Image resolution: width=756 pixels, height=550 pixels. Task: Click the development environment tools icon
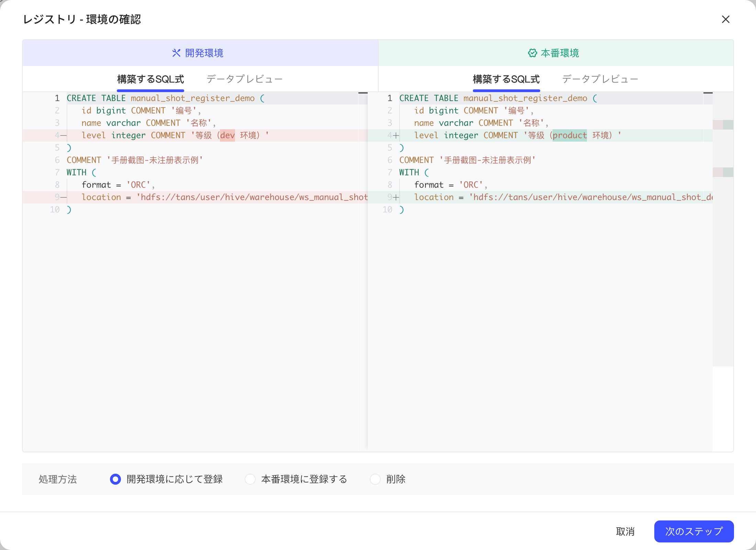click(176, 53)
